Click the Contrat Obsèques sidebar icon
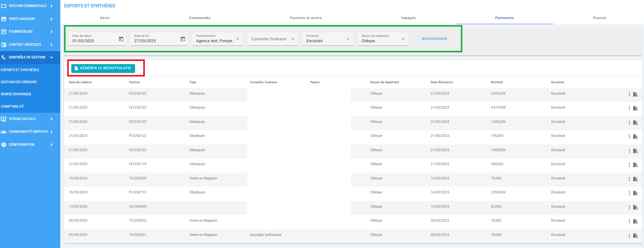This screenshot has width=644, height=248. pyautogui.click(x=4, y=44)
